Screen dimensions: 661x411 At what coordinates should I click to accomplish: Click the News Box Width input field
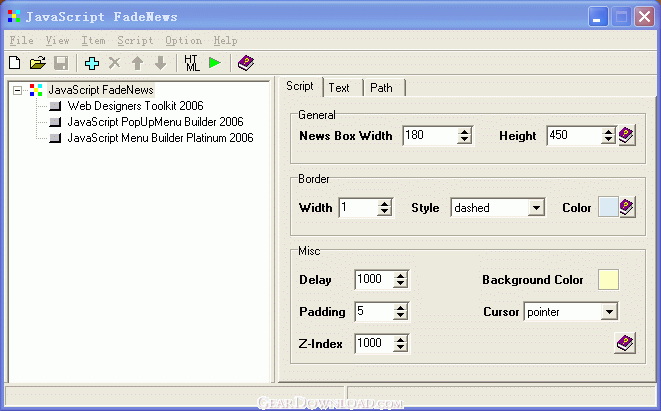430,135
